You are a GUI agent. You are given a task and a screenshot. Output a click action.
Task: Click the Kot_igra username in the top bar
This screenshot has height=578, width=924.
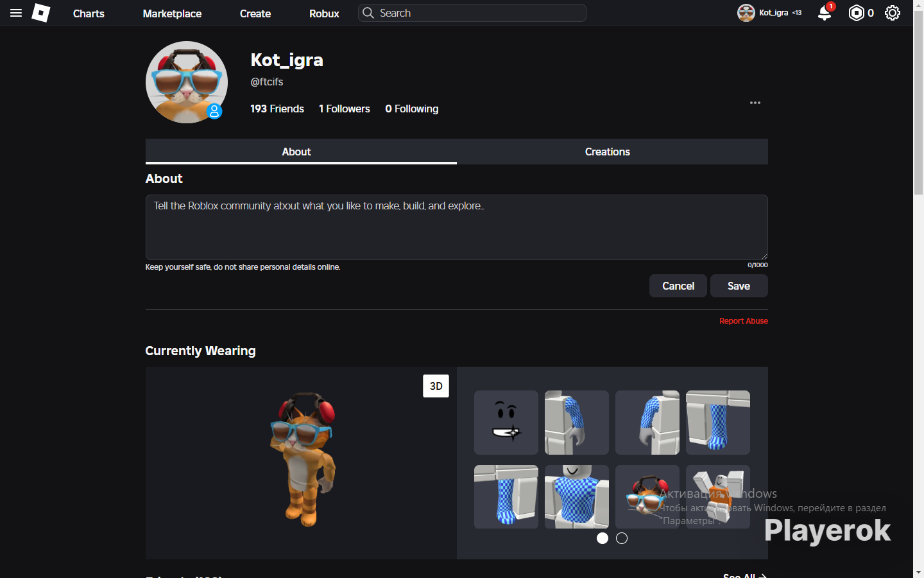pyautogui.click(x=774, y=13)
